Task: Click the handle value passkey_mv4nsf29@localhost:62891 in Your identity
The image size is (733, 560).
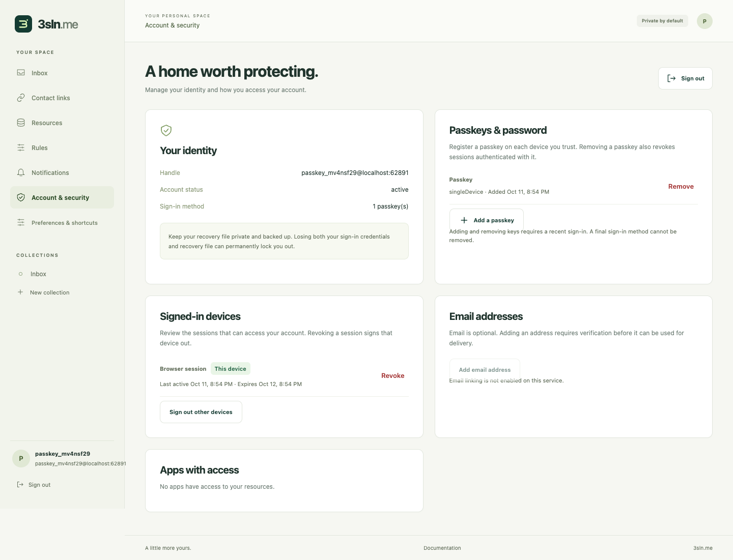Action: (x=355, y=173)
